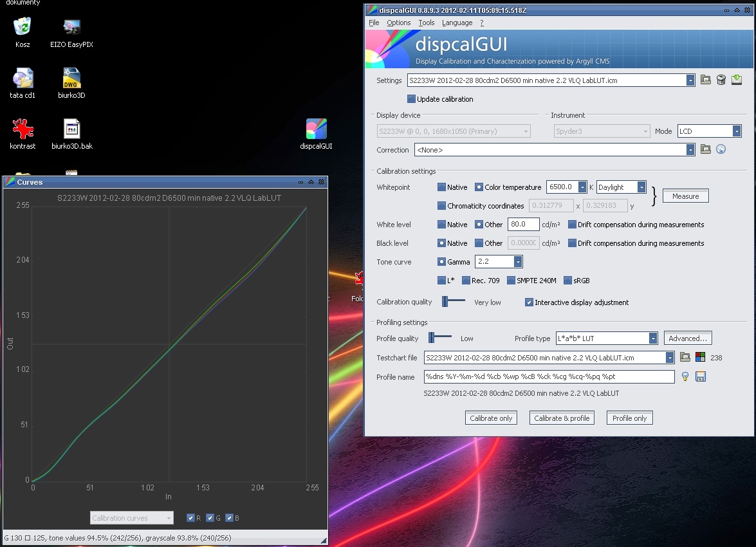
Task: Expand the Settings dropdown list
Action: coord(690,80)
